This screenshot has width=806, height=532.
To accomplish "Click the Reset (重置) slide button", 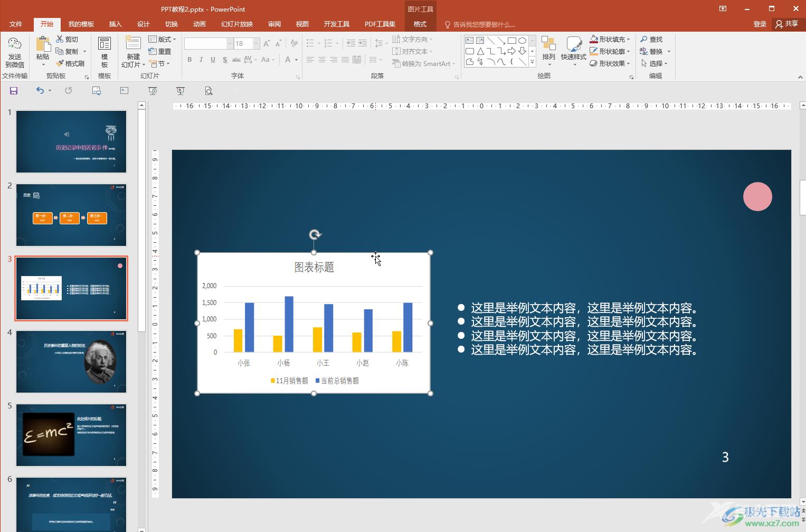I will [x=160, y=52].
